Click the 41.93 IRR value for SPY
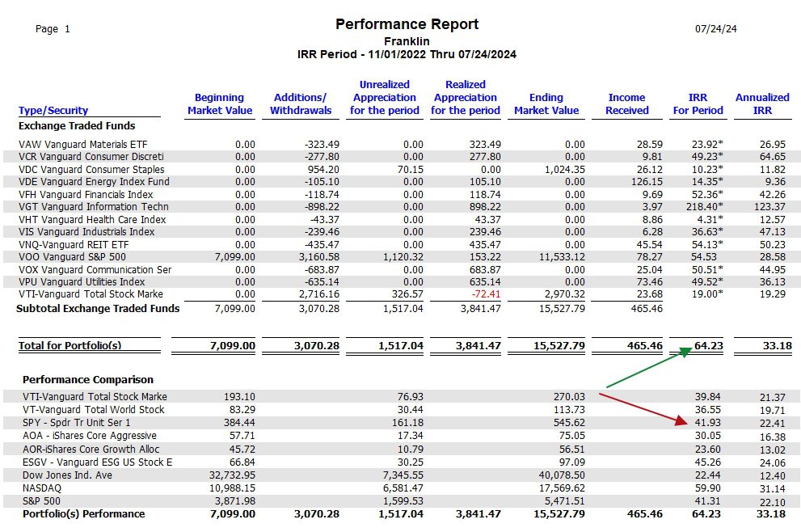 (x=707, y=423)
